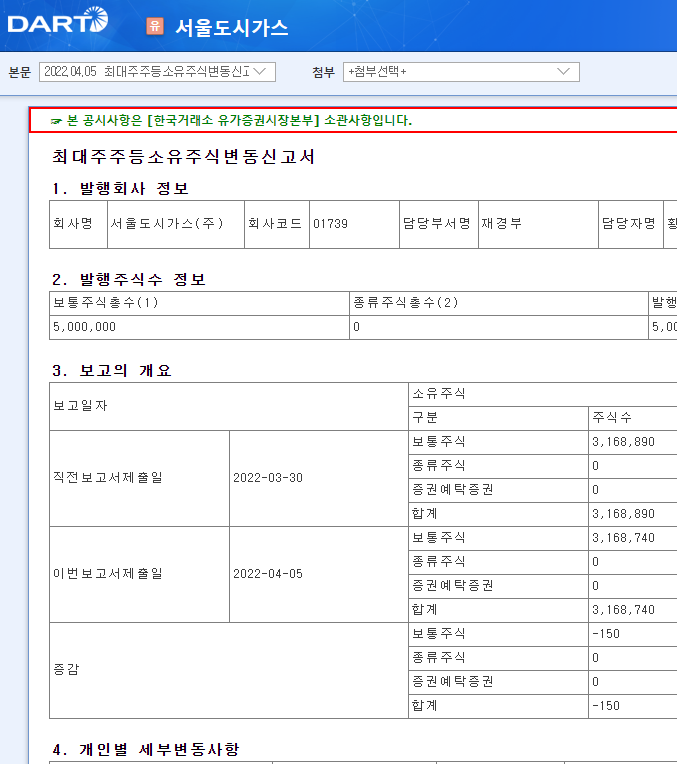
Task: Click section heading 1. 발행회사 정보
Action: (120, 189)
